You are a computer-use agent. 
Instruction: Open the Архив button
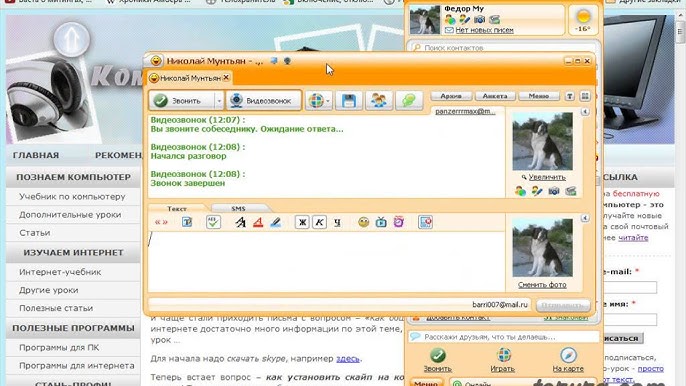click(451, 96)
